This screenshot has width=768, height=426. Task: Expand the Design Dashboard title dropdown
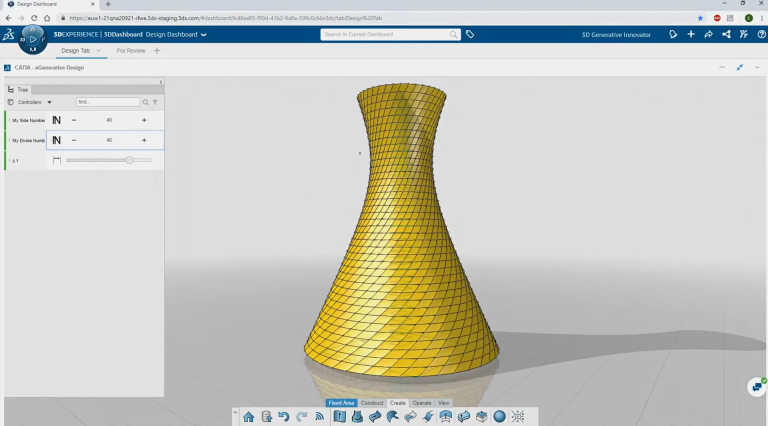pos(204,35)
